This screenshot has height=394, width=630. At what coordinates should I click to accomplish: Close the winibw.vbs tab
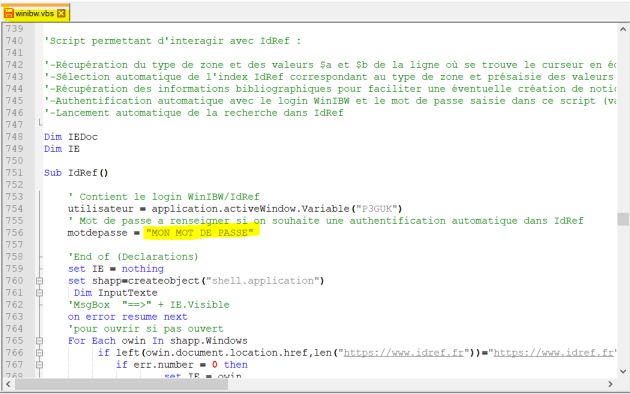click(61, 13)
